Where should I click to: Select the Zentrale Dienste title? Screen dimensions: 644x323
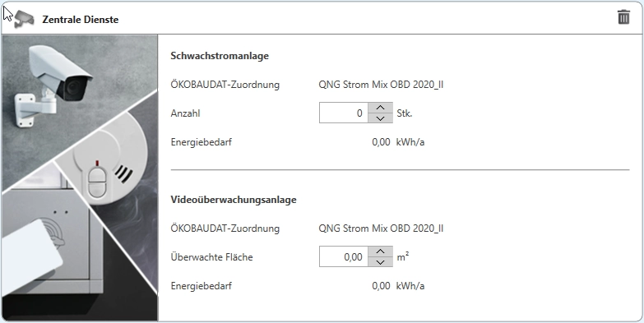tap(81, 19)
